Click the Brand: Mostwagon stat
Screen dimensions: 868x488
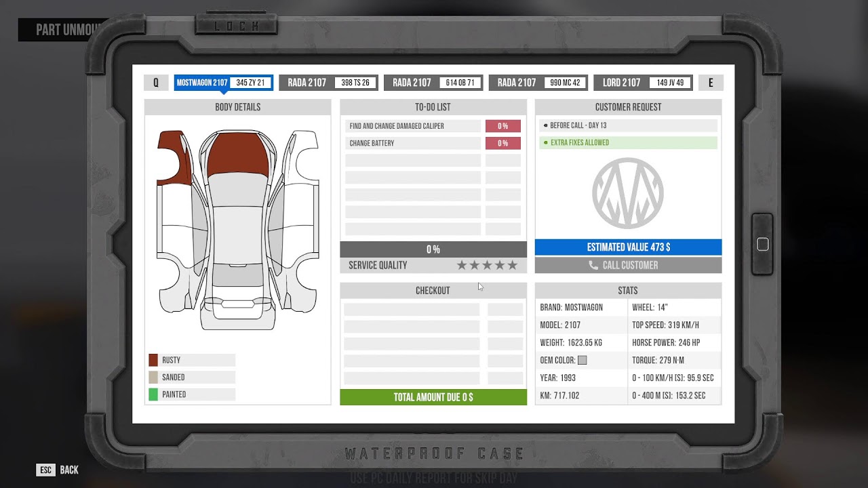[x=581, y=307]
